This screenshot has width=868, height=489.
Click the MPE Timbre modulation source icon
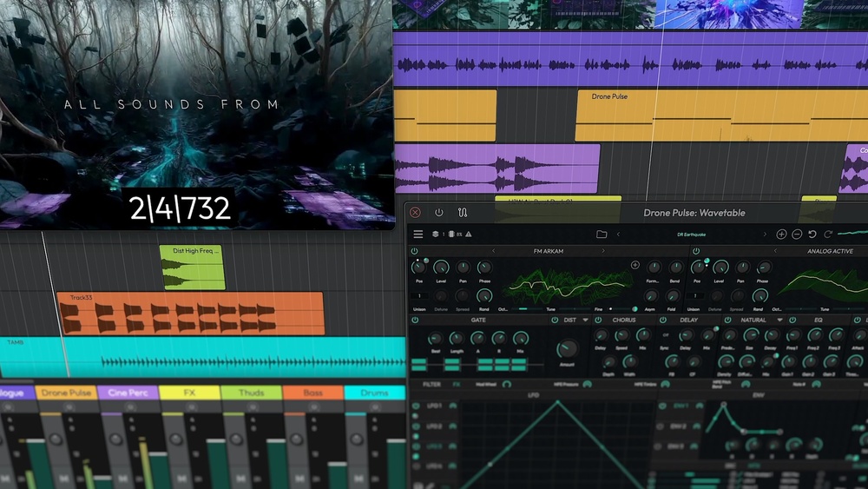[x=666, y=384]
